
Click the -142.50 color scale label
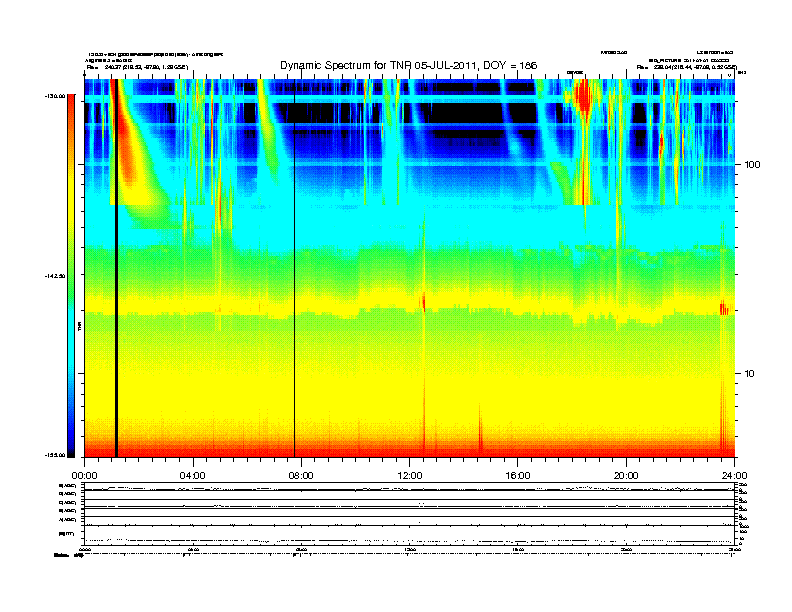coord(55,276)
